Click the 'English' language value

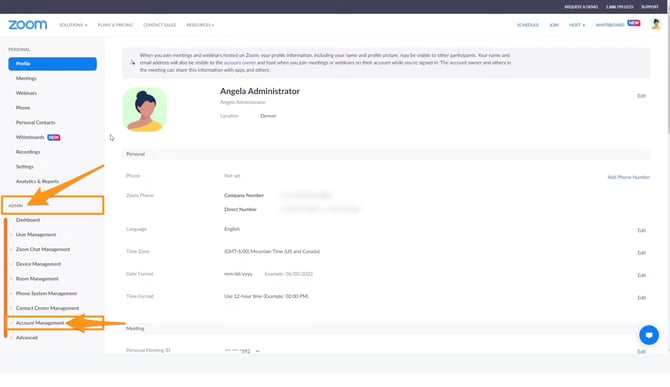(232, 229)
